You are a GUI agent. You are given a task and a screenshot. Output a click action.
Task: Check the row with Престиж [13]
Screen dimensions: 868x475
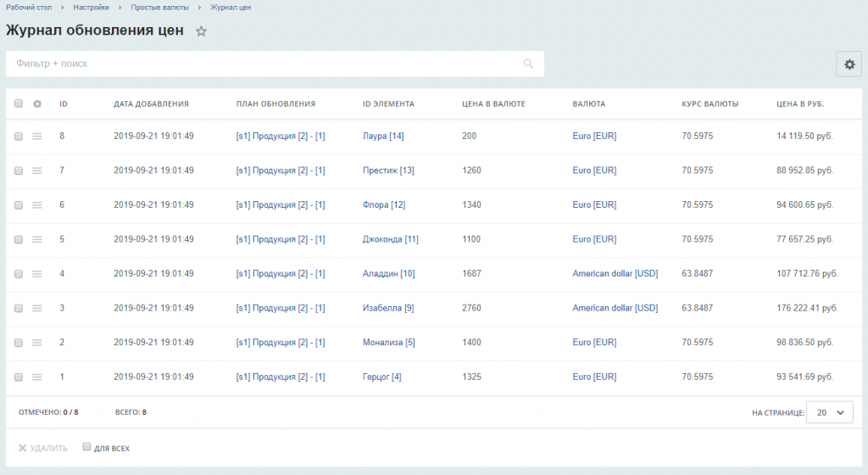coord(19,170)
